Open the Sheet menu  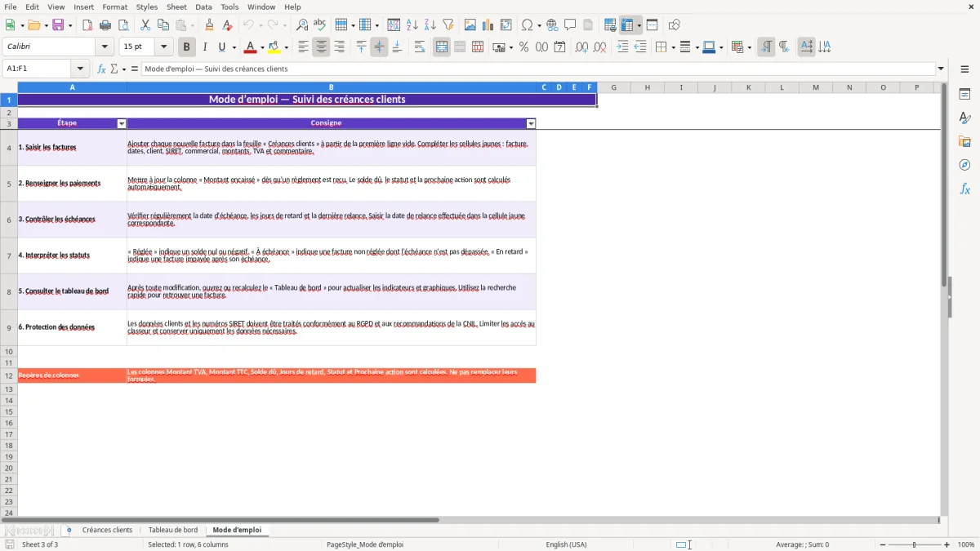pyautogui.click(x=176, y=7)
